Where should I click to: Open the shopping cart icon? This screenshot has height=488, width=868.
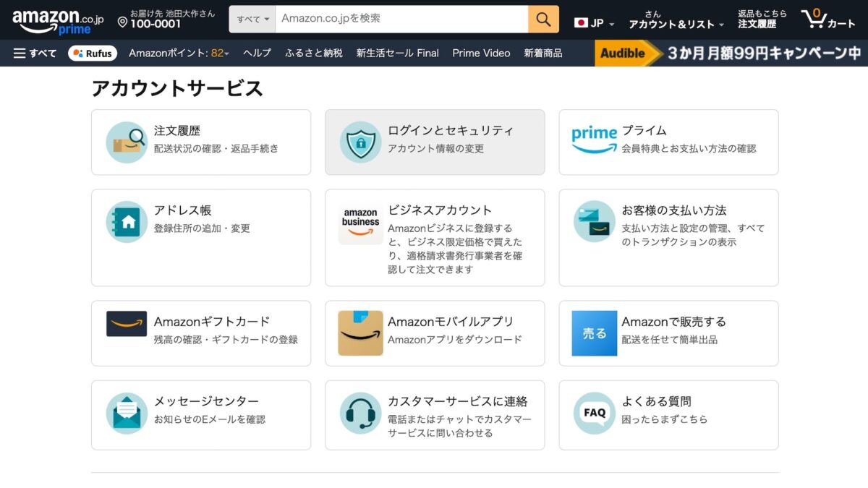tap(827, 20)
